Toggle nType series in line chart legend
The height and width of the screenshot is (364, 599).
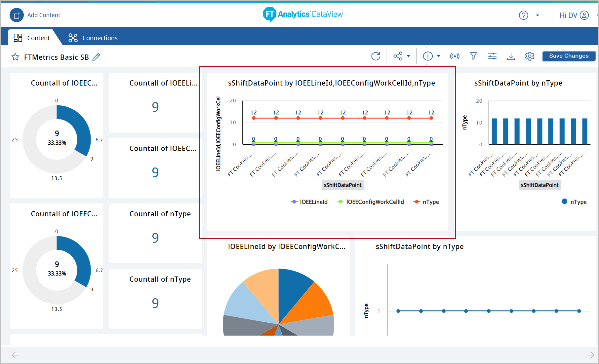(x=426, y=202)
